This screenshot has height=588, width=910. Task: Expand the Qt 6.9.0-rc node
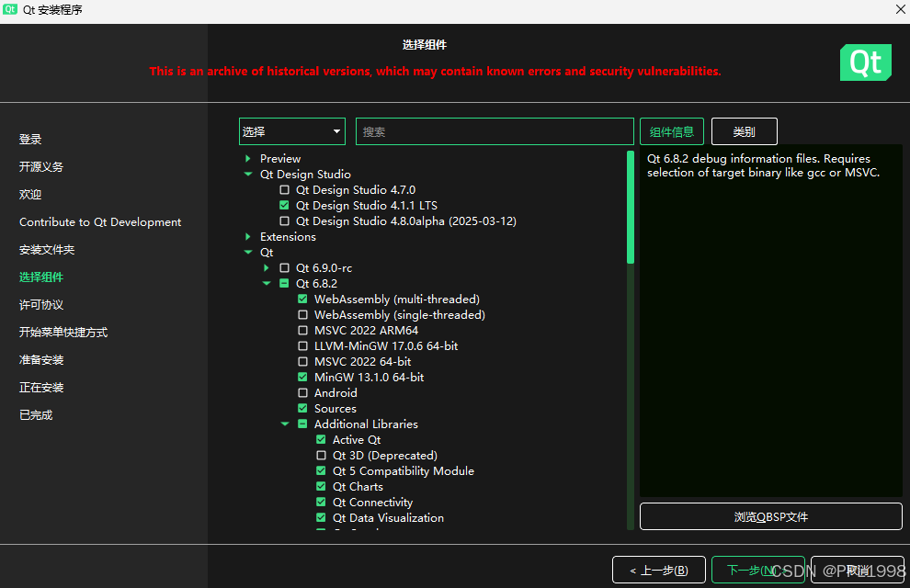click(x=266, y=268)
